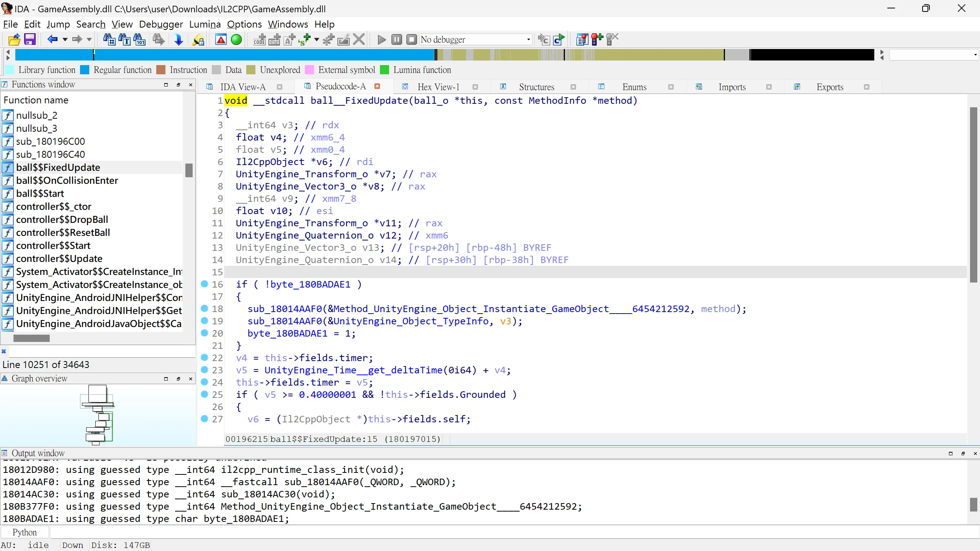Open the forward-navigation history dropdown arrow
The height and width of the screenshot is (551, 980).
tap(89, 39)
